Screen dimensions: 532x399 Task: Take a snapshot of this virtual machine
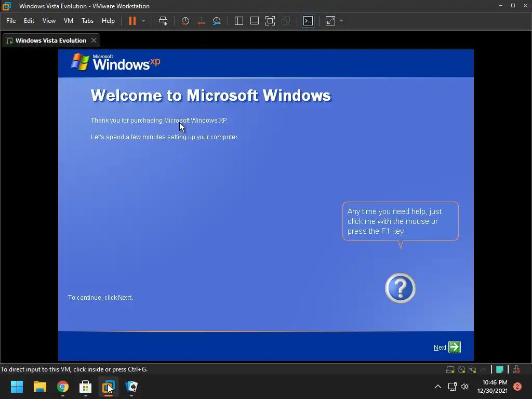click(x=185, y=21)
